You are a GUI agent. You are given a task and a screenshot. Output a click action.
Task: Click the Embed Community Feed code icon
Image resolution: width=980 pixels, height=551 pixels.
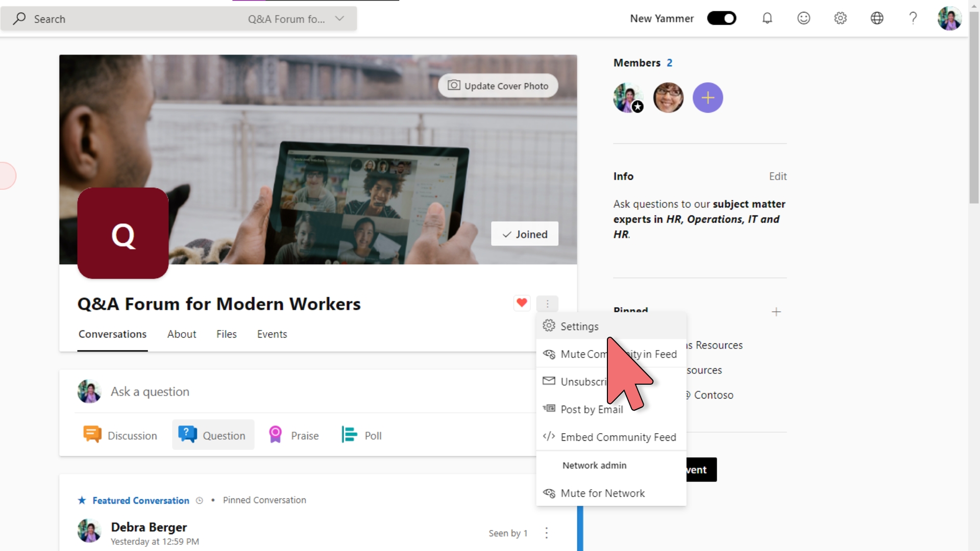(x=549, y=436)
